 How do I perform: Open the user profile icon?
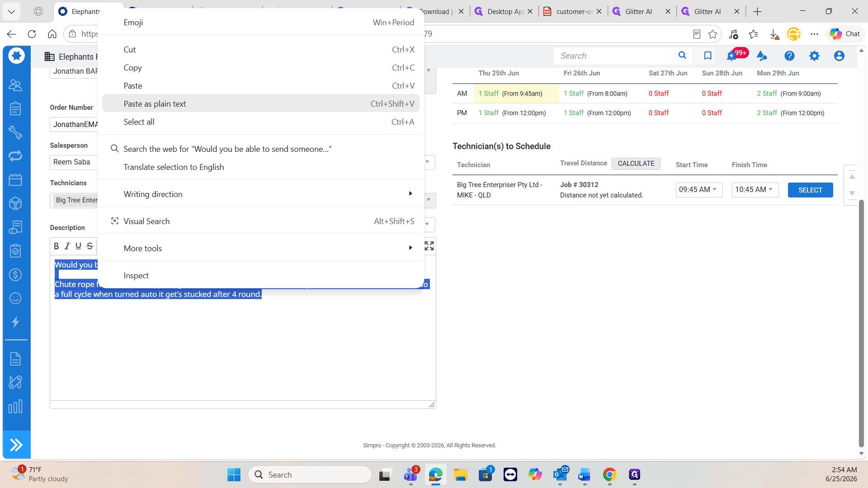839,56
